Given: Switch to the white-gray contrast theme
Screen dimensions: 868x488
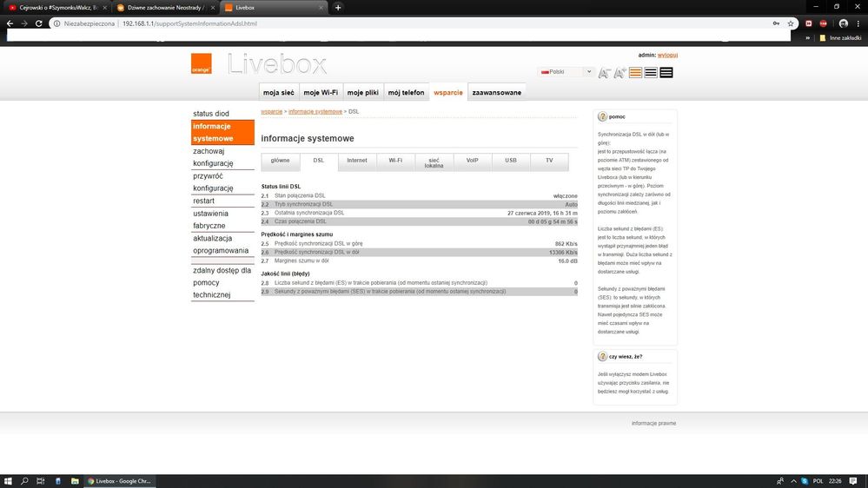Looking at the screenshot, I should (651, 73).
